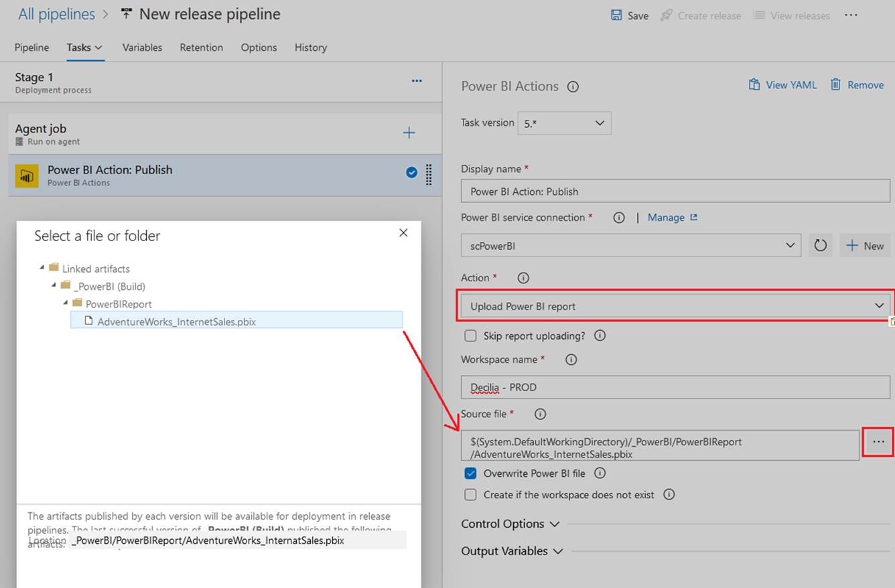Select Power BI Action: Publish task

[x=224, y=175]
